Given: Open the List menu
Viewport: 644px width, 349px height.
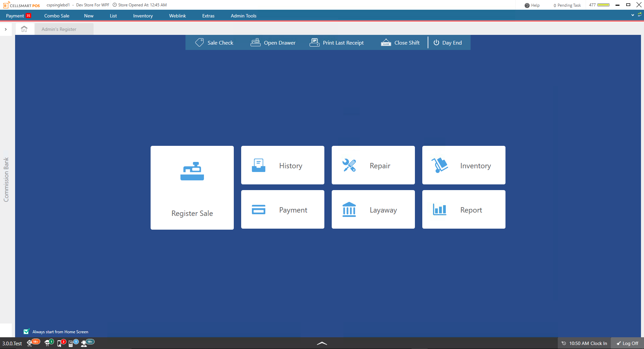Looking at the screenshot, I should coord(113,16).
